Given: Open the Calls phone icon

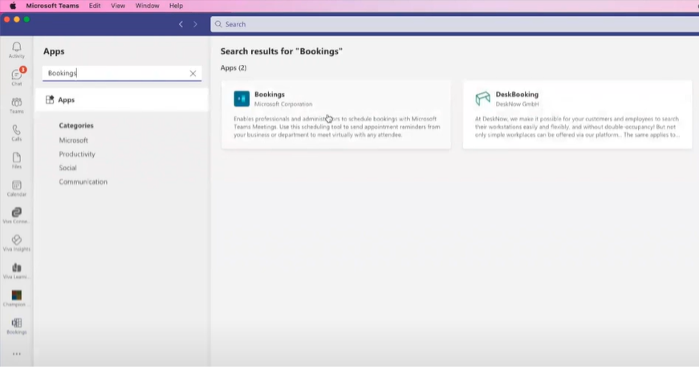Looking at the screenshot, I should tap(17, 133).
